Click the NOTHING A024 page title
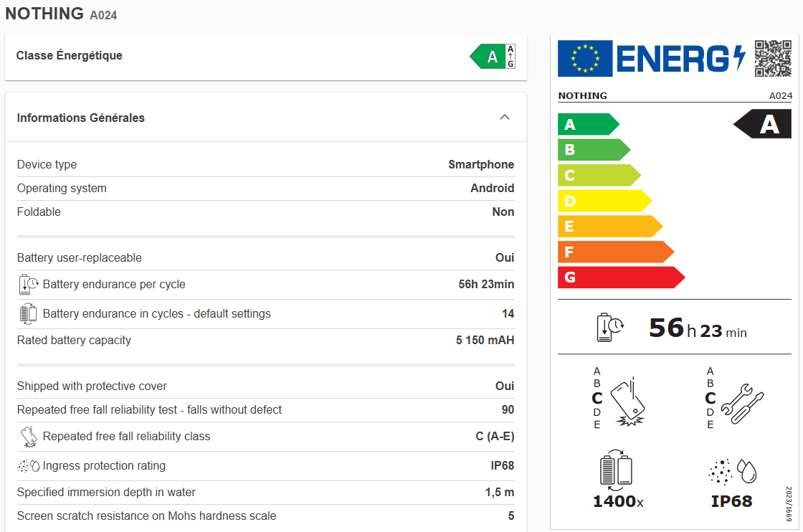803x532 pixels. click(x=61, y=14)
